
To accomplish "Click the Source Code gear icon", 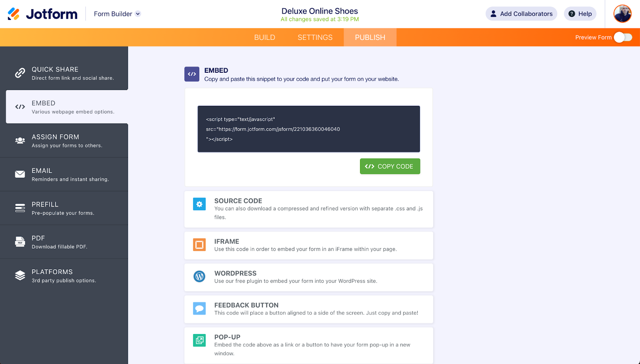I will pyautogui.click(x=199, y=204).
